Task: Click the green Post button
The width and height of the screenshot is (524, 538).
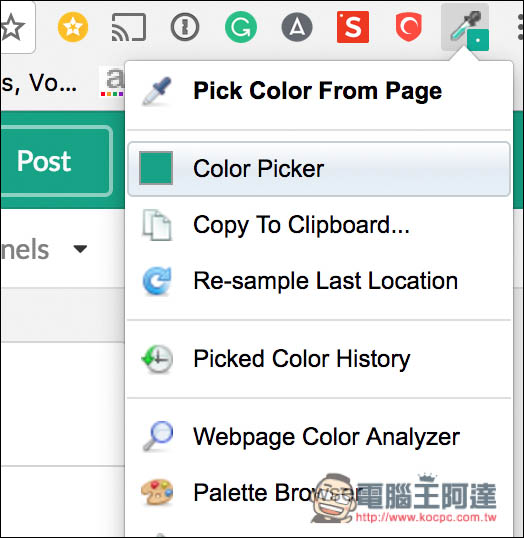Action: point(56,161)
